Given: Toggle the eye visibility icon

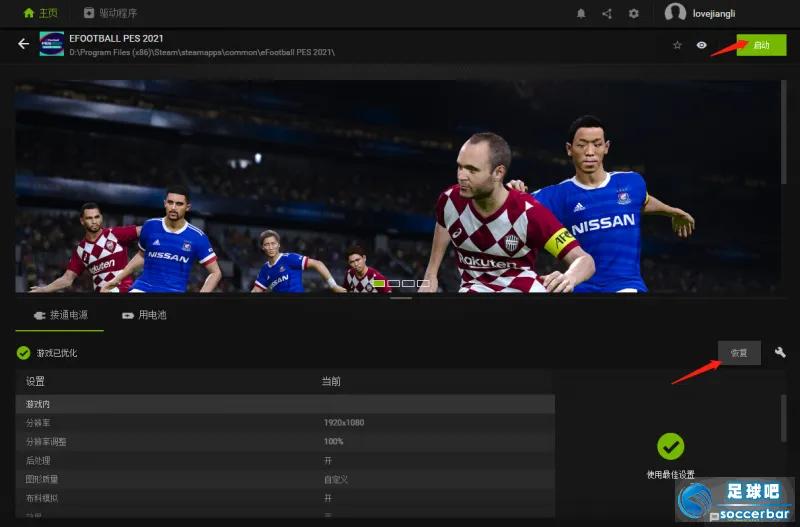Looking at the screenshot, I should (x=702, y=45).
